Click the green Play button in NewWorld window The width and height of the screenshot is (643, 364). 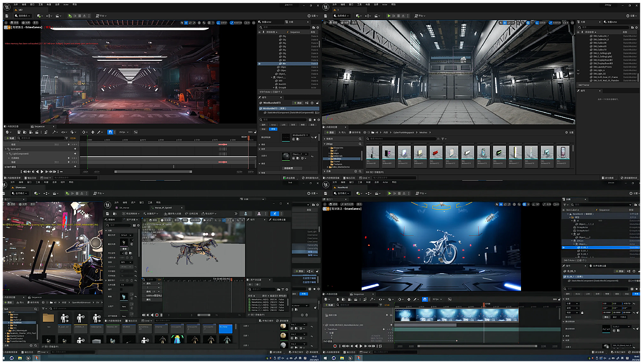(389, 193)
